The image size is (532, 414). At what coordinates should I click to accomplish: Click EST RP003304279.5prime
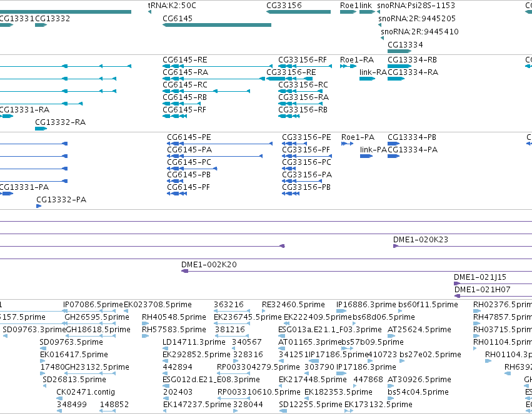click(258, 367)
